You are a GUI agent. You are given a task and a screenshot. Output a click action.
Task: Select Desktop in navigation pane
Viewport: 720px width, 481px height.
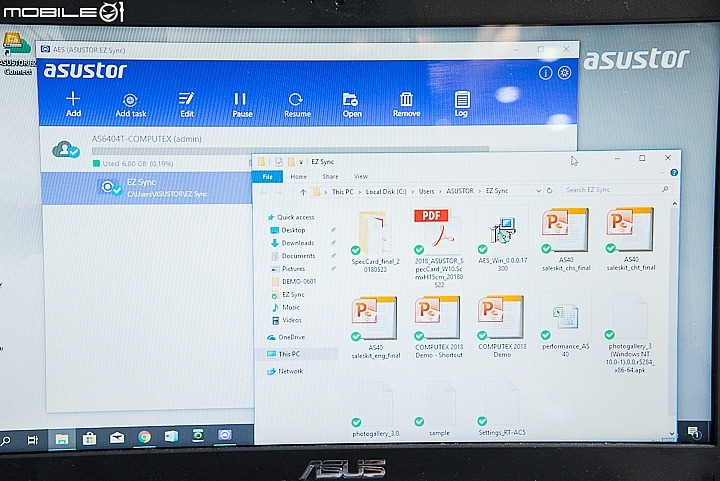[x=288, y=230]
